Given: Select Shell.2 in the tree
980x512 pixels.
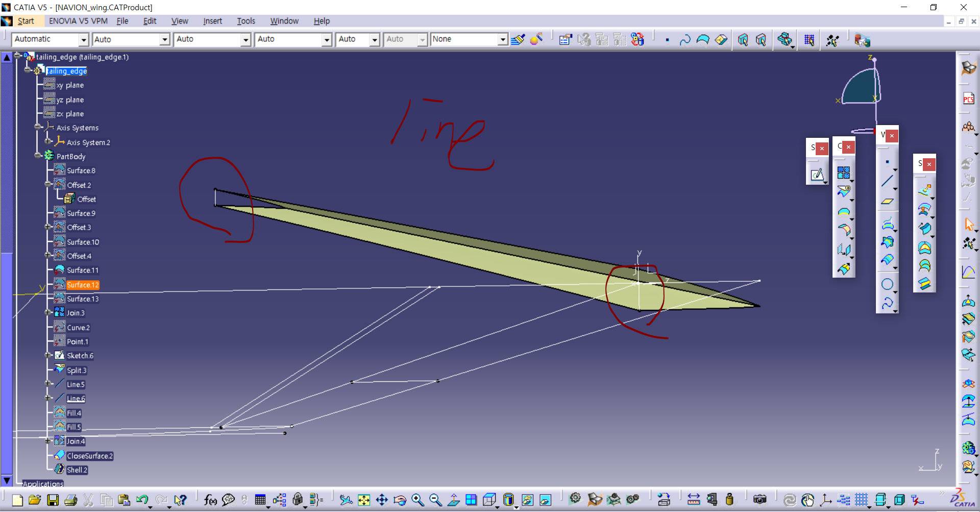Looking at the screenshot, I should (77, 470).
